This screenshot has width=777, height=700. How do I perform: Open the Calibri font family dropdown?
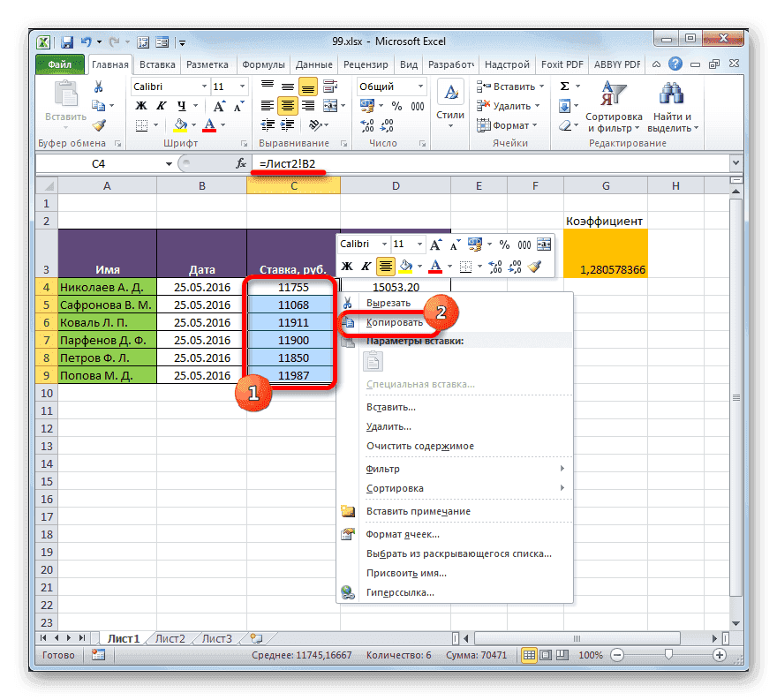(x=203, y=86)
